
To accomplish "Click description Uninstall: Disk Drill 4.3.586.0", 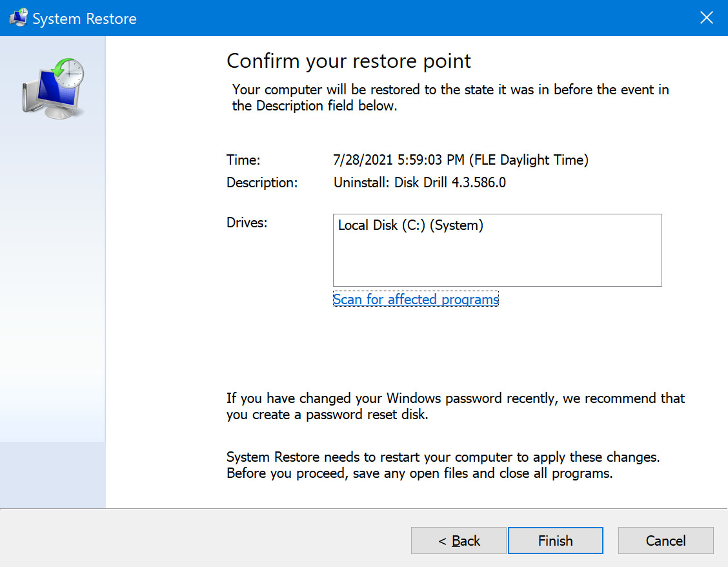I will coord(420,183).
